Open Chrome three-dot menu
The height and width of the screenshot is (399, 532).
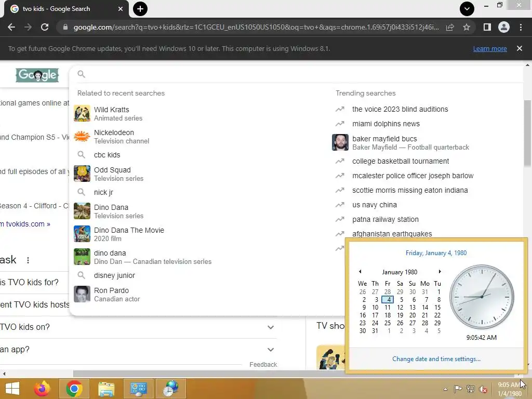[521, 27]
